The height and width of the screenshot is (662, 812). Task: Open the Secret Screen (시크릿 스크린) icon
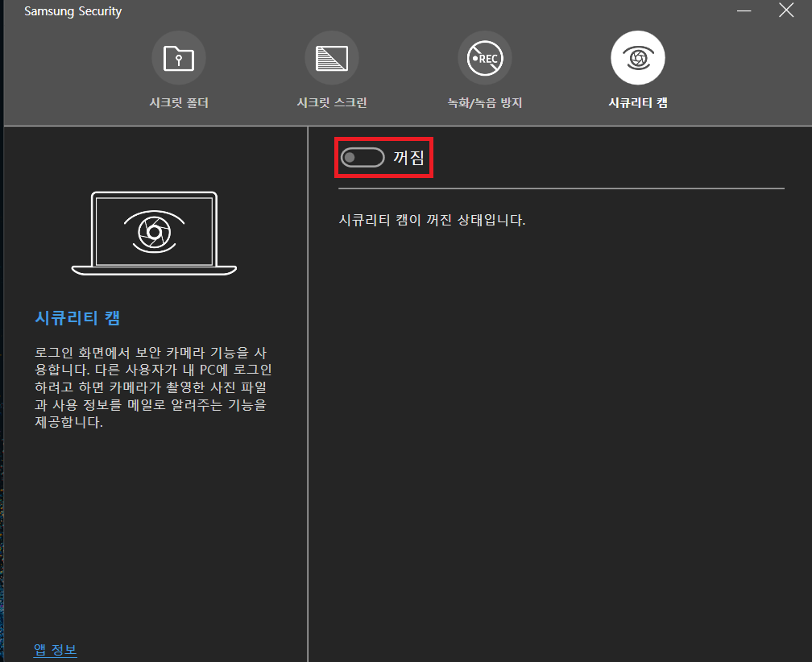click(x=332, y=58)
